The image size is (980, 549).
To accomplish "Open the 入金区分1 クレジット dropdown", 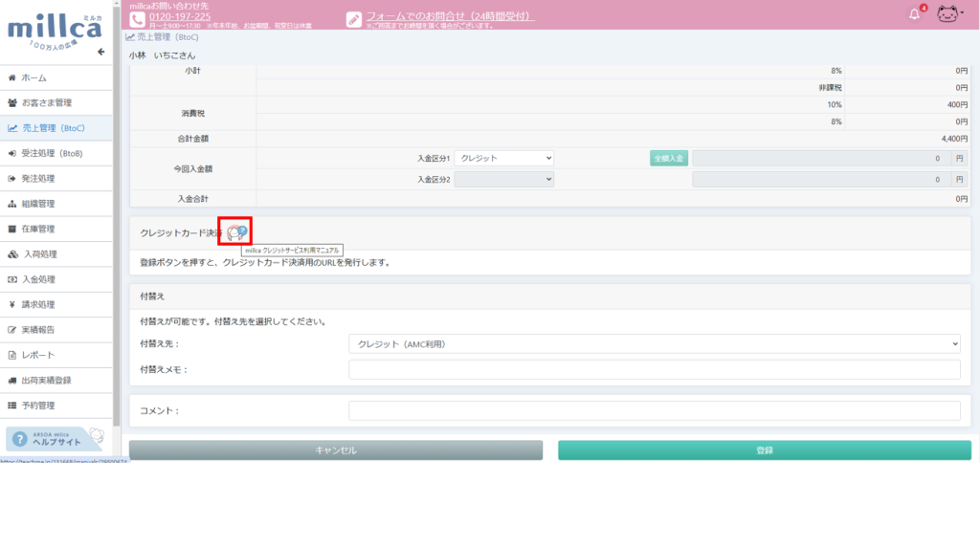I will (x=504, y=158).
